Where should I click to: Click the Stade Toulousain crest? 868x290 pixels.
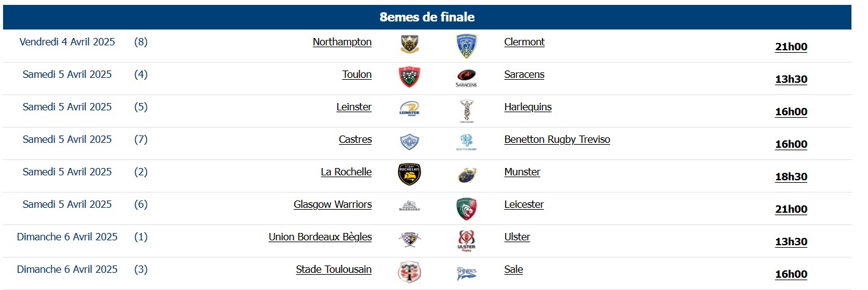pyautogui.click(x=409, y=272)
